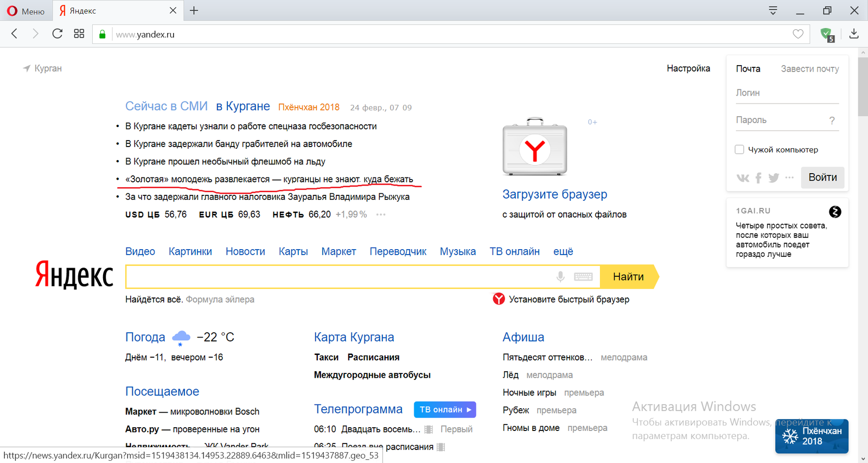Click the browser address bar

[x=450, y=34]
